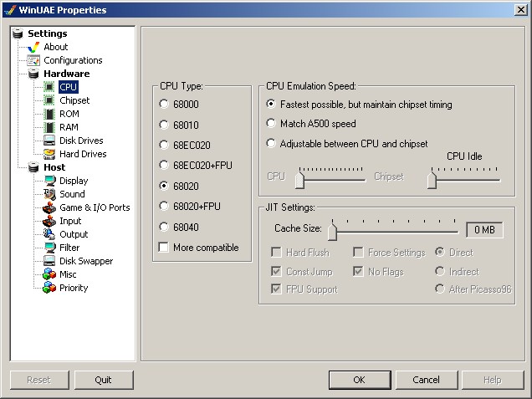Open the About page in tree

[x=56, y=47]
